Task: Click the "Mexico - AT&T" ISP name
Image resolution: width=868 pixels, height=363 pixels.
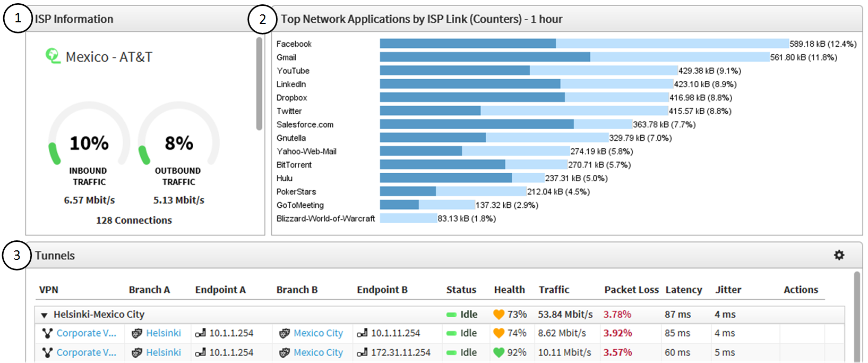Action: (x=109, y=57)
